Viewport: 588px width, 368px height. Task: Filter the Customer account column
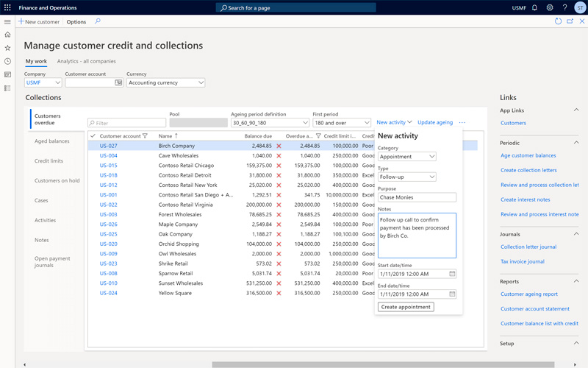145,136
